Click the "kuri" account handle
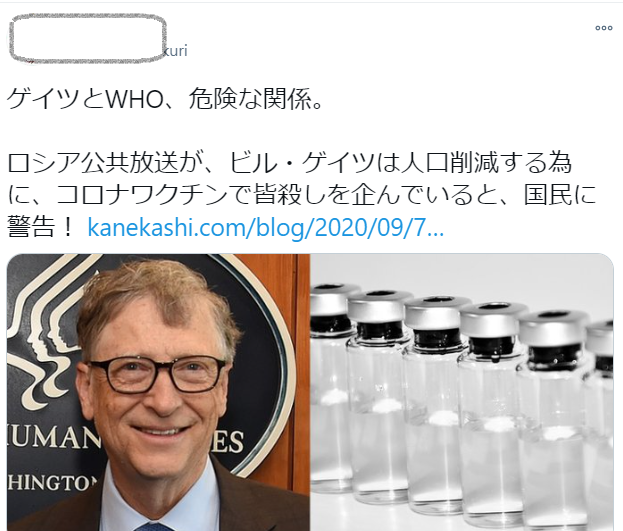 point(175,51)
